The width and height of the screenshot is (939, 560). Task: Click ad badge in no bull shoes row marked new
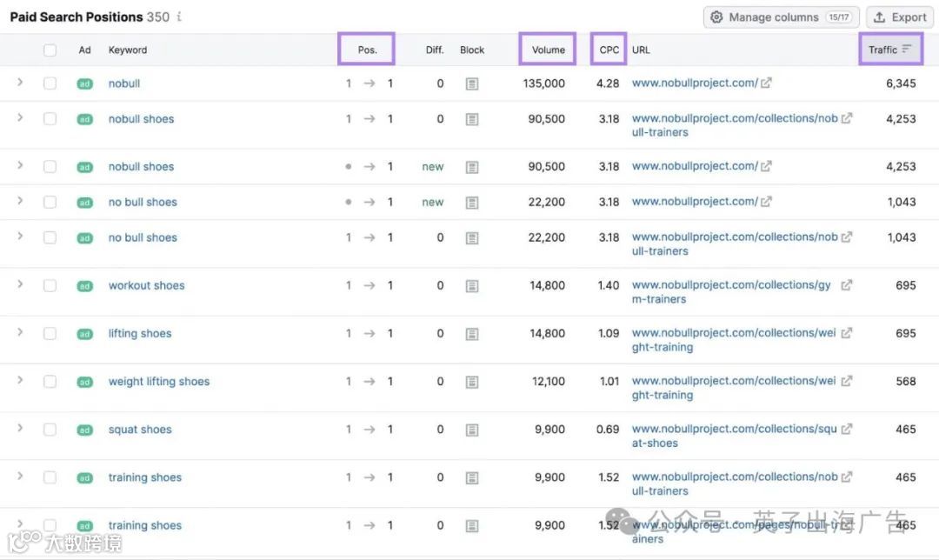[x=85, y=203]
